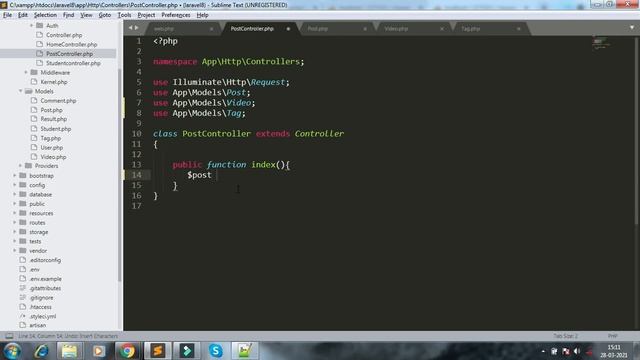Viewport: 640px width, 360px height.
Task: Open Skype from the taskbar
Action: [216, 351]
